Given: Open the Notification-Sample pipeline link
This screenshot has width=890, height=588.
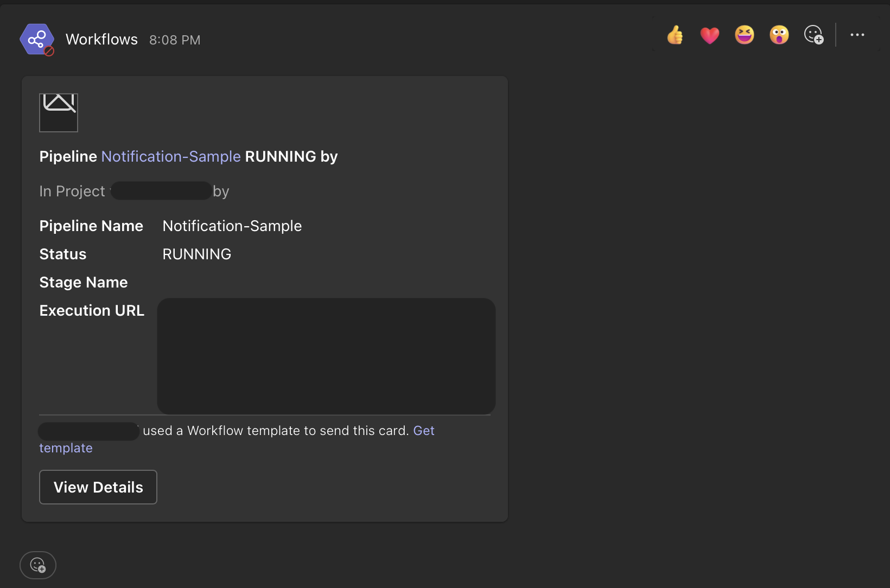Looking at the screenshot, I should tap(171, 157).
